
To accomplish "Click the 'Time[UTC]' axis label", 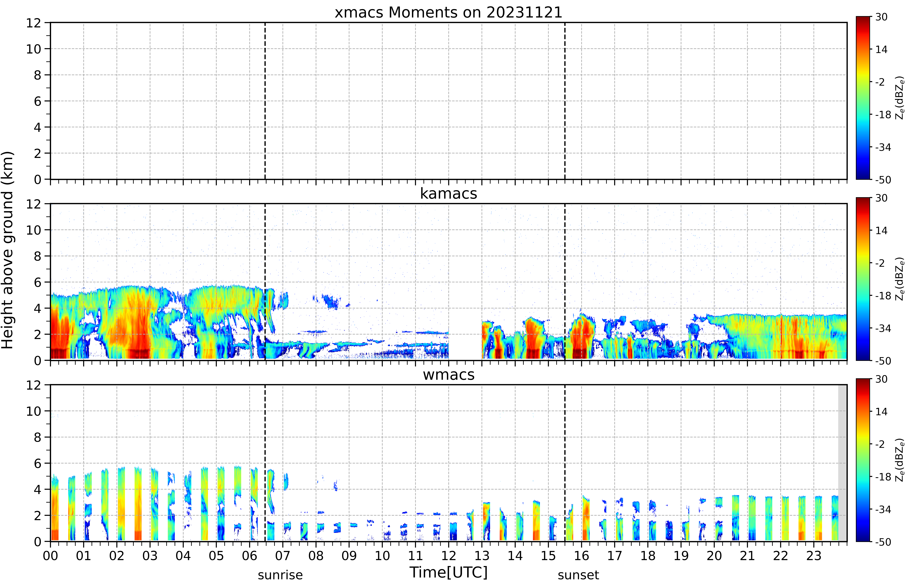I will click(x=448, y=572).
